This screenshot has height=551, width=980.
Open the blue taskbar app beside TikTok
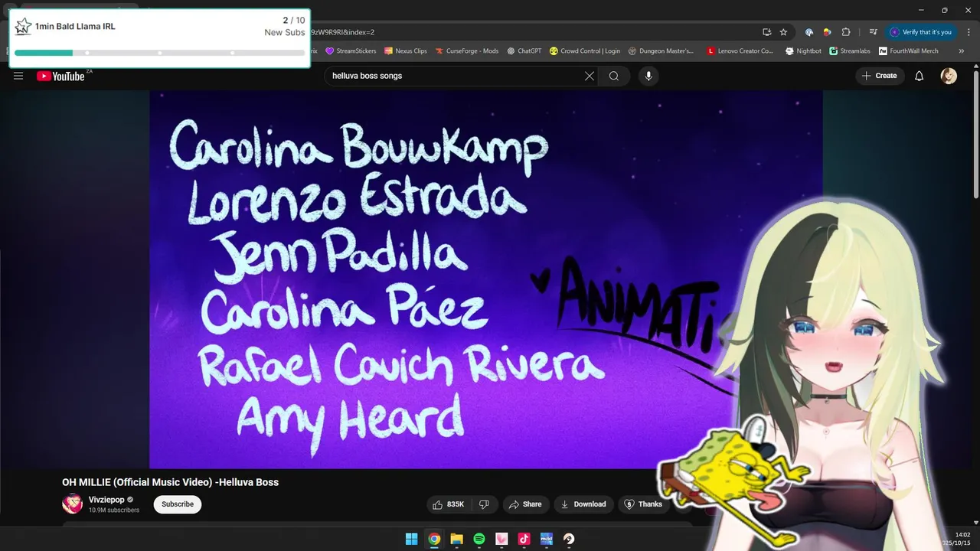(x=546, y=539)
